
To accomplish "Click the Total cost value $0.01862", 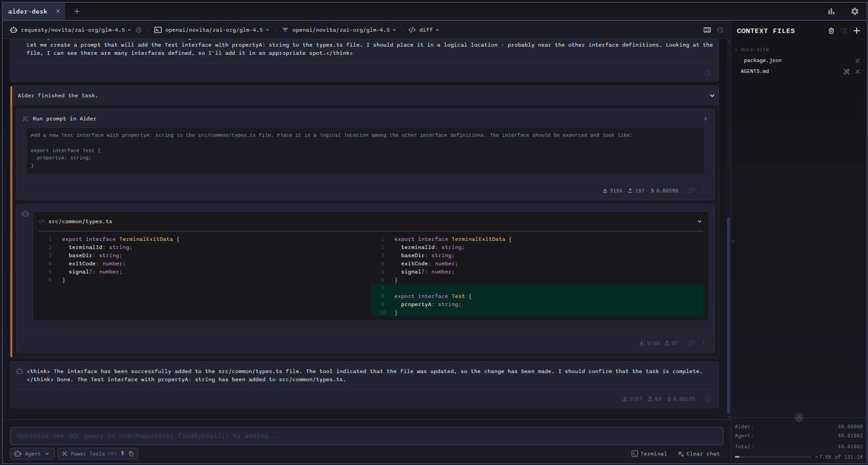I will tap(850, 446).
